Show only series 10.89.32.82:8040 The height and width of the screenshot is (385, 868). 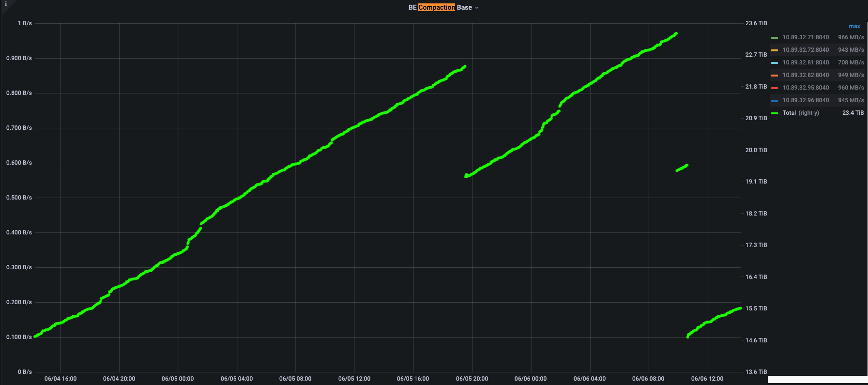[x=806, y=75]
